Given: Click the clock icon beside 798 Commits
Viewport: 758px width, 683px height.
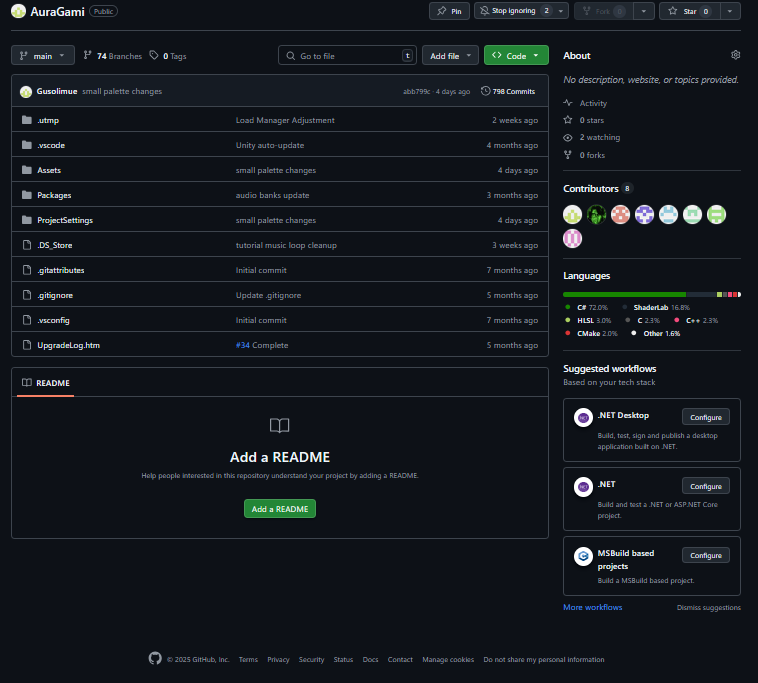Looking at the screenshot, I should (x=485, y=91).
